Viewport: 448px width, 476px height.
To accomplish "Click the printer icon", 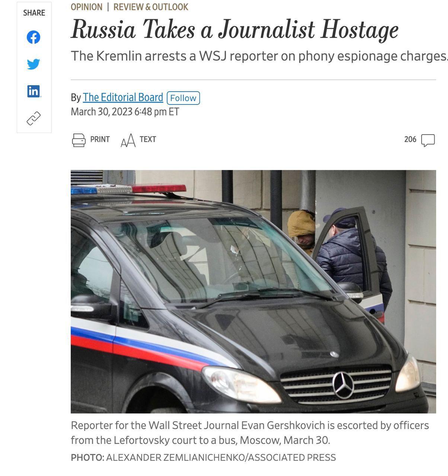I will coord(79,140).
